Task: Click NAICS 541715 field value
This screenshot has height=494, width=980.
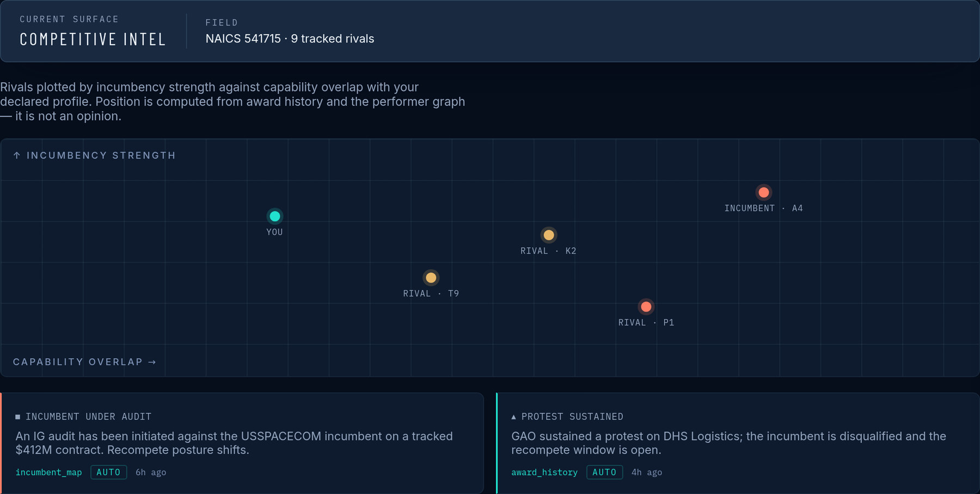Action: tap(290, 39)
